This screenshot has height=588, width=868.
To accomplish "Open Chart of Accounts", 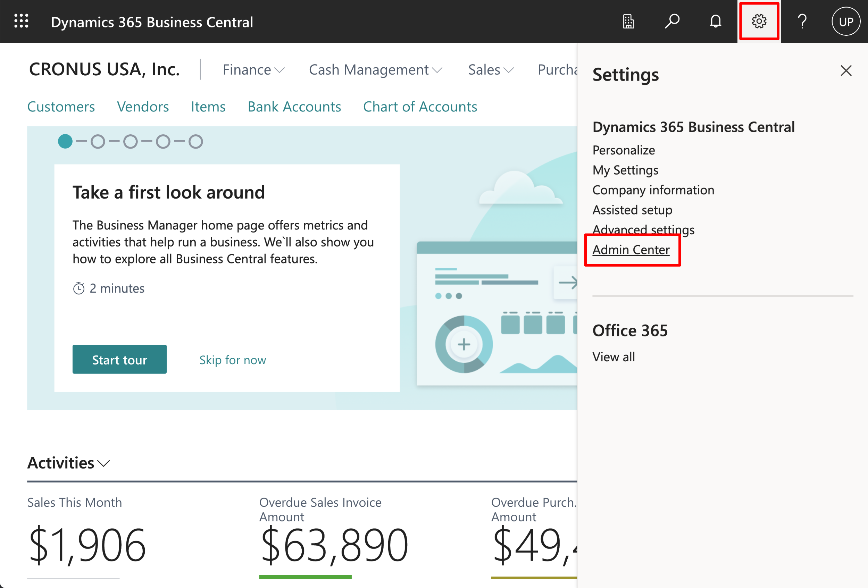I will coord(420,107).
